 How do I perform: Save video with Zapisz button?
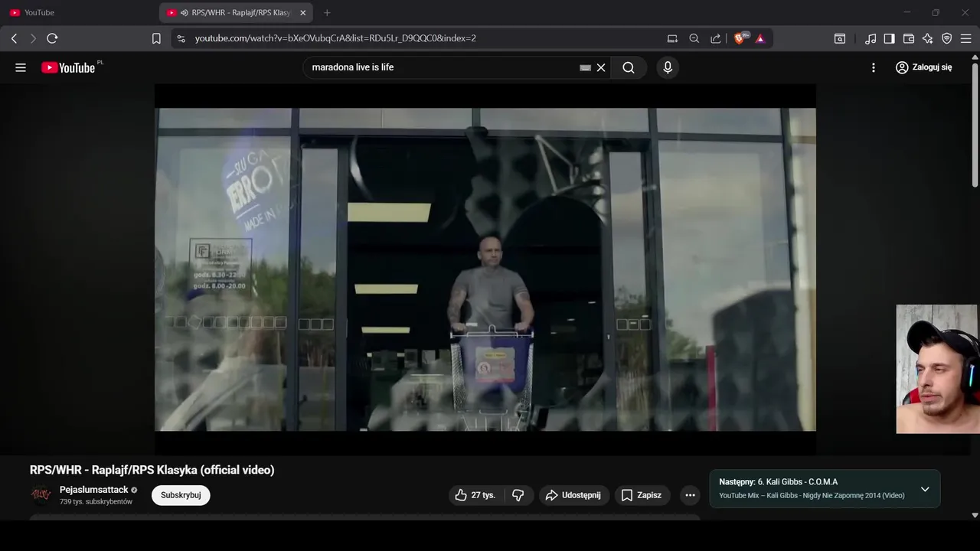coord(641,495)
